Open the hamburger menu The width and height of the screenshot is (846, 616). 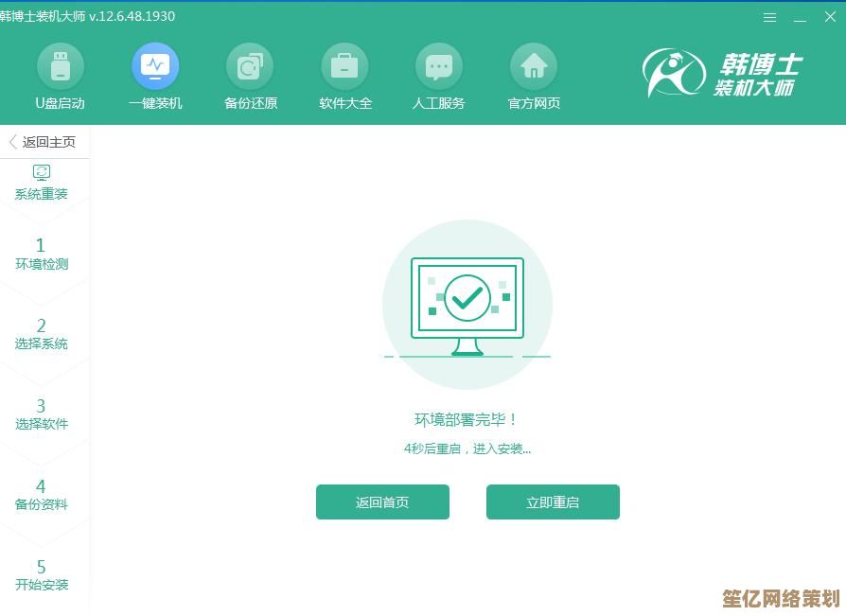(x=769, y=17)
